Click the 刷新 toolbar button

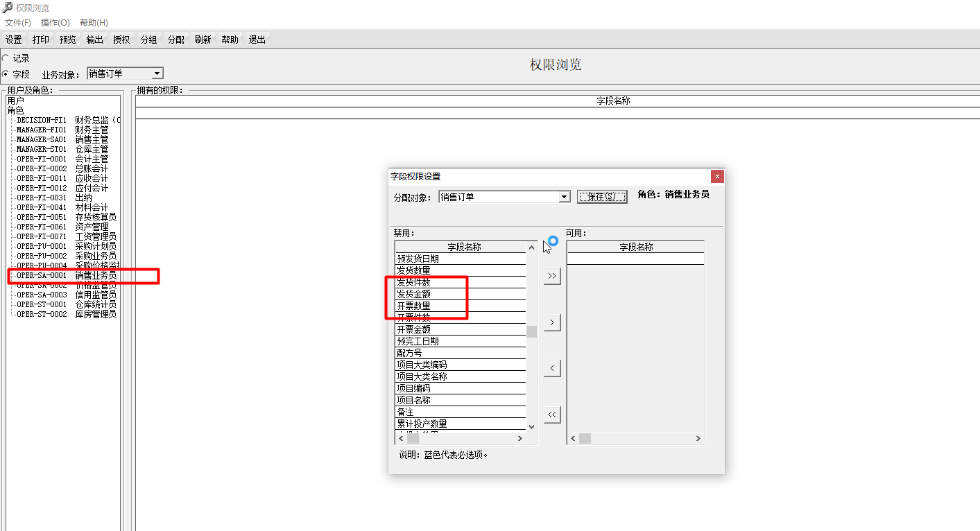click(x=203, y=40)
